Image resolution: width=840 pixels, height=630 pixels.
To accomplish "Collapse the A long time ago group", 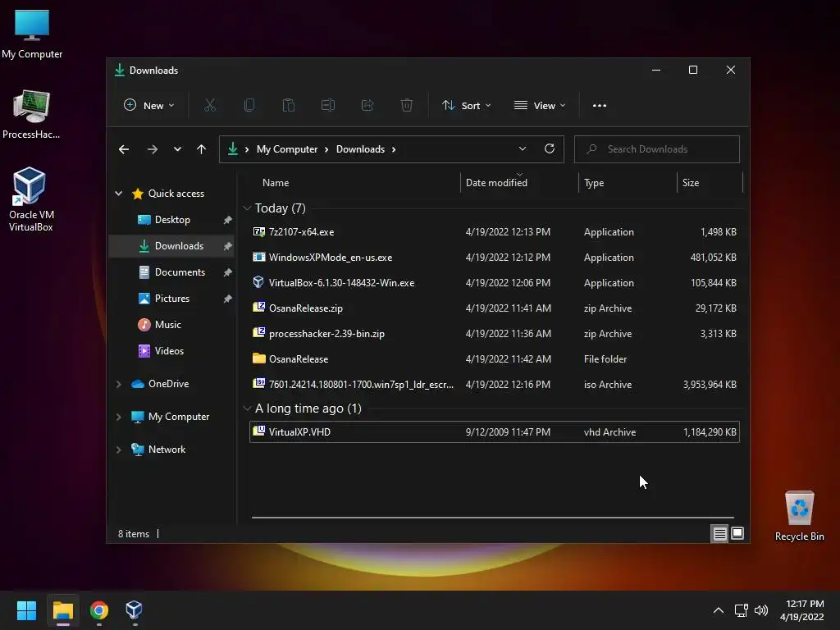I will point(247,409).
